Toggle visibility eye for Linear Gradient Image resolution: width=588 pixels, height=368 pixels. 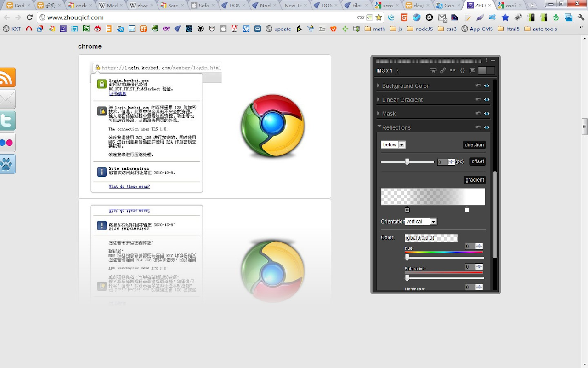(x=486, y=99)
